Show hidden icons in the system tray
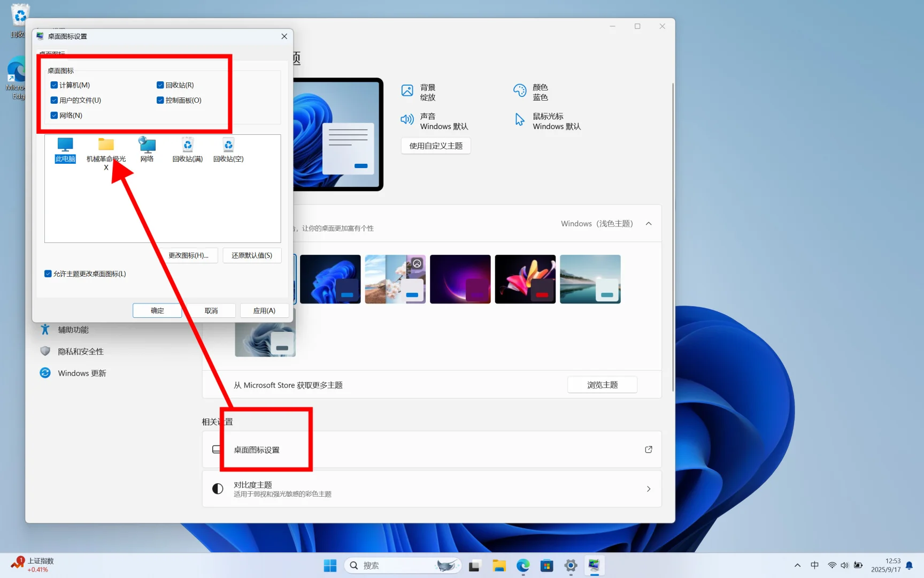The height and width of the screenshot is (578, 924). pyautogui.click(x=797, y=565)
